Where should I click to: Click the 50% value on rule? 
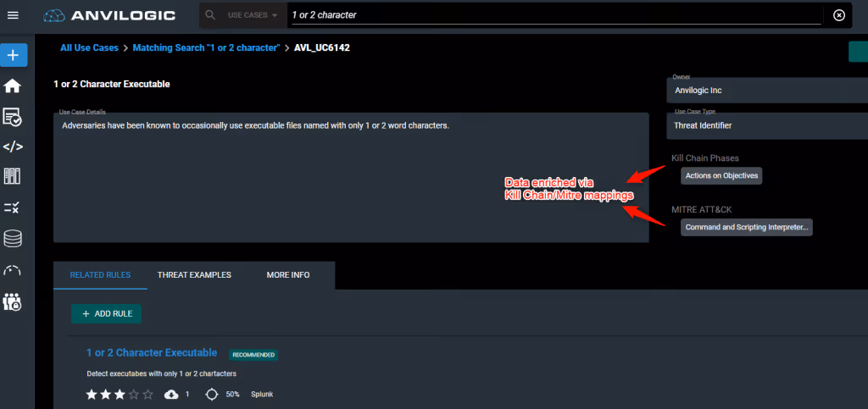coord(232,394)
